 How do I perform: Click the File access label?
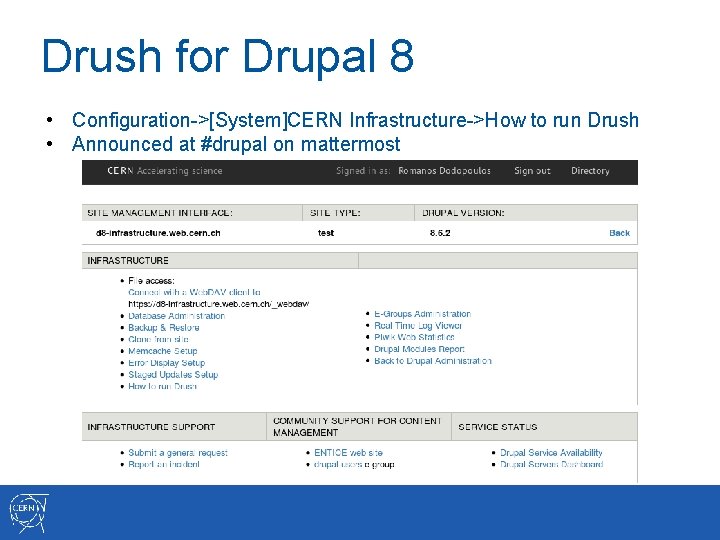coord(151,281)
